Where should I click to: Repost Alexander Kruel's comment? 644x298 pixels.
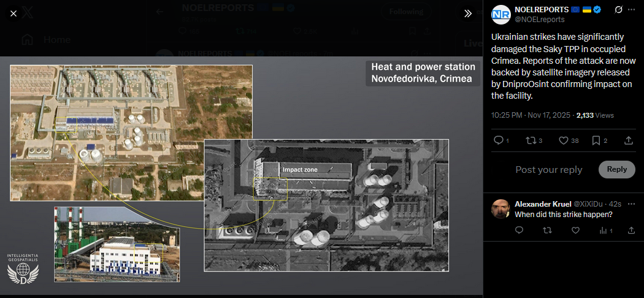coord(547,231)
